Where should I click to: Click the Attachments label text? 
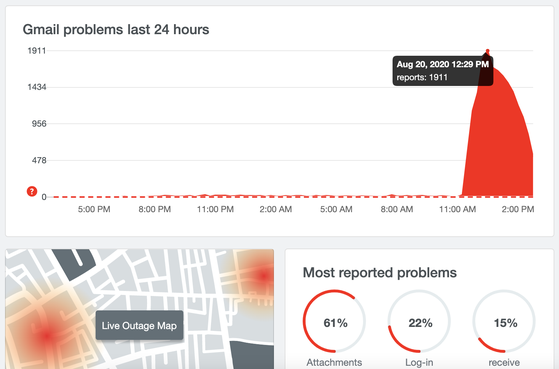(x=334, y=363)
